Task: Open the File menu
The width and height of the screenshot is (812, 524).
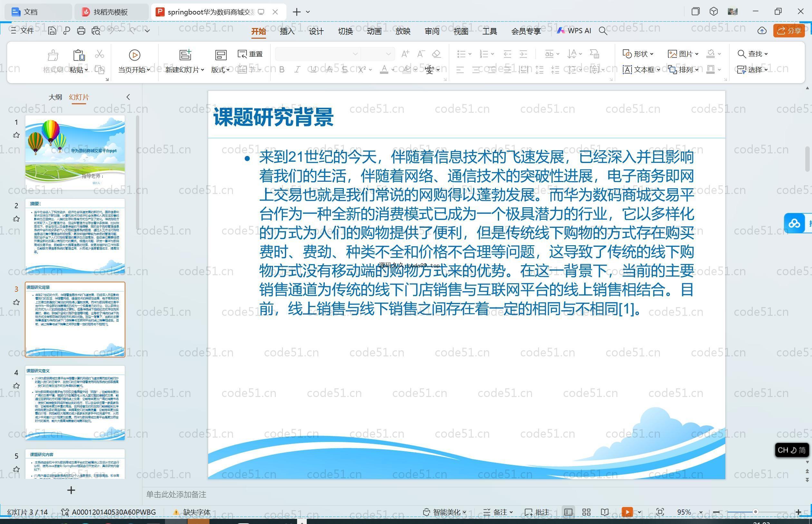Action: pos(23,31)
